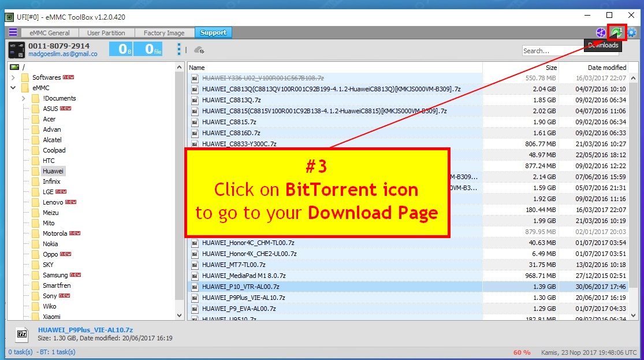Select the struck-through HUAWEI-Y336-U02 file
The image size is (644, 360).
point(263,78)
